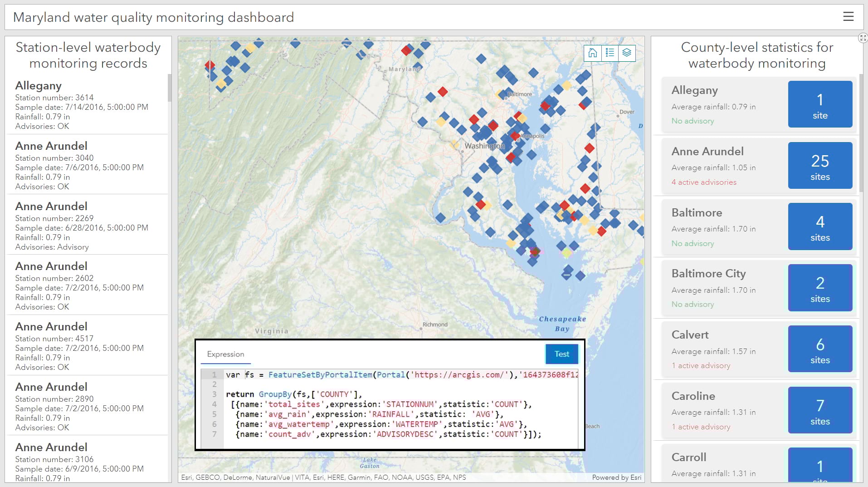Select the Calvert county statistics card
The width and height of the screenshot is (868, 487).
click(726, 349)
